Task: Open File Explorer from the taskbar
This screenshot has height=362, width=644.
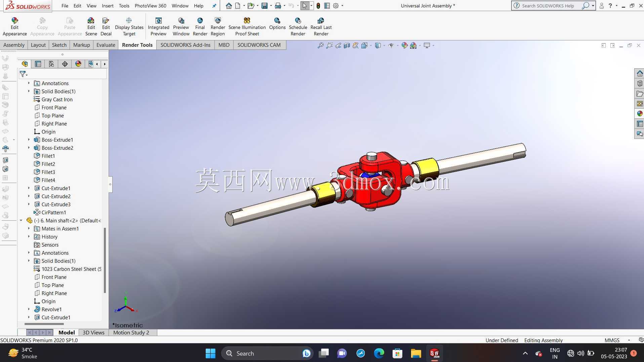Action: [416, 353]
